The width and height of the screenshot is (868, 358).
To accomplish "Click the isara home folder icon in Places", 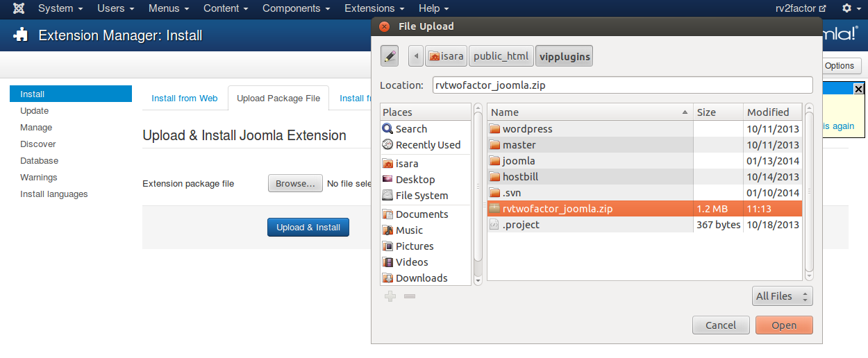I will pyautogui.click(x=387, y=164).
